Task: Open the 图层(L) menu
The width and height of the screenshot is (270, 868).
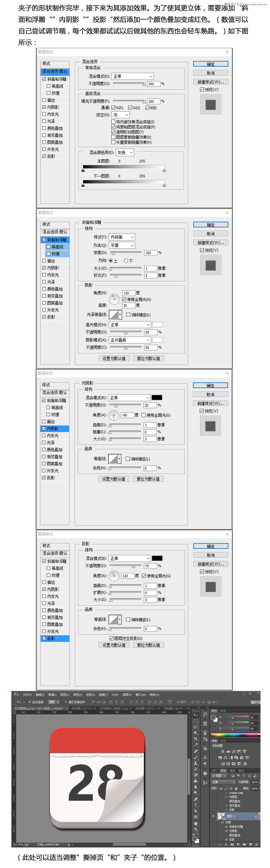Action: 65,694
